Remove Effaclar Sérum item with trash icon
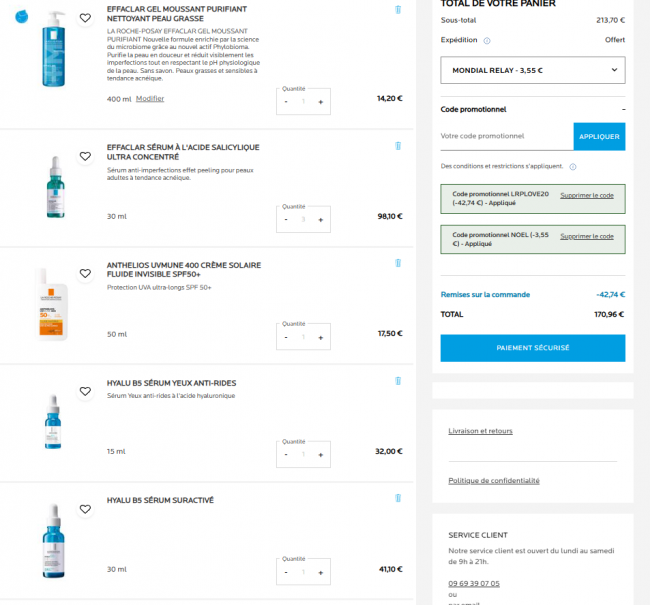The image size is (650, 605). [x=398, y=146]
